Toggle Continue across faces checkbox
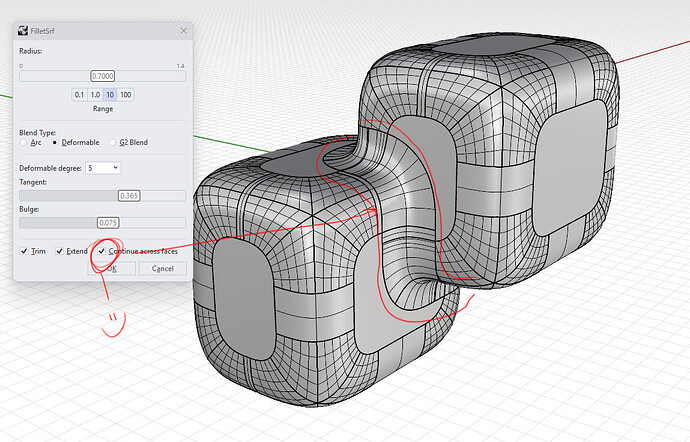Image resolution: width=690 pixels, height=442 pixels. [102, 251]
